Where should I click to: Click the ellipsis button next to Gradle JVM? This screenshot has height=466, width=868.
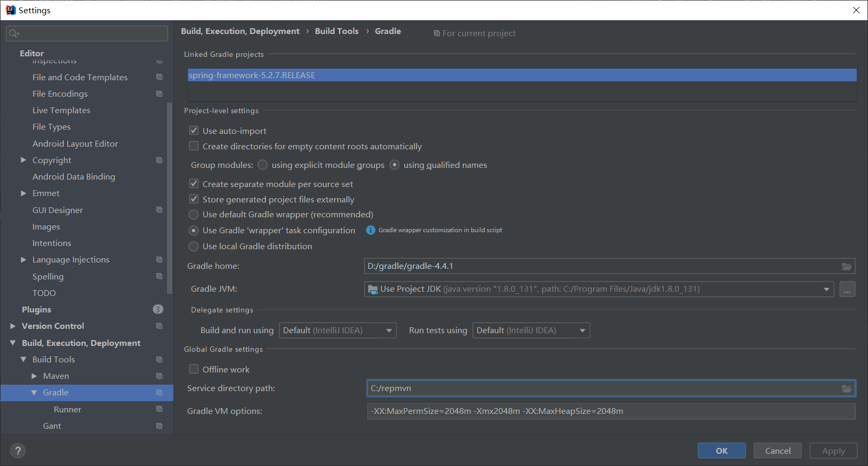point(847,290)
